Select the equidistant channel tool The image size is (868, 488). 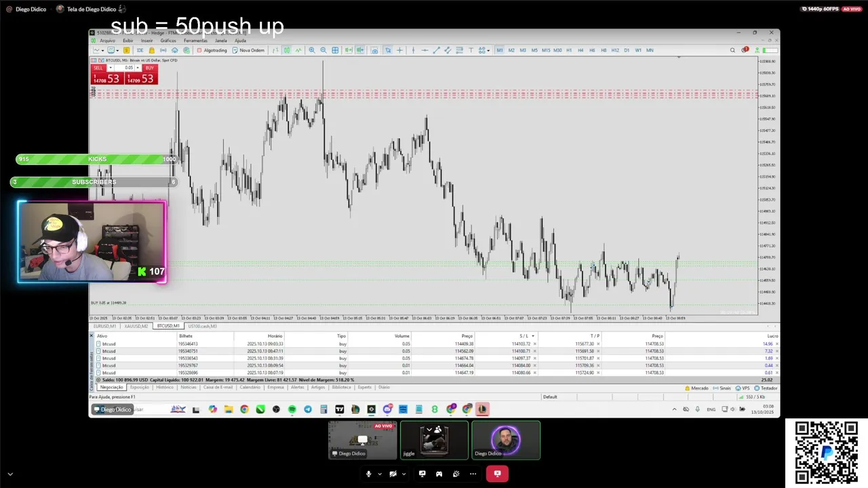coord(448,50)
